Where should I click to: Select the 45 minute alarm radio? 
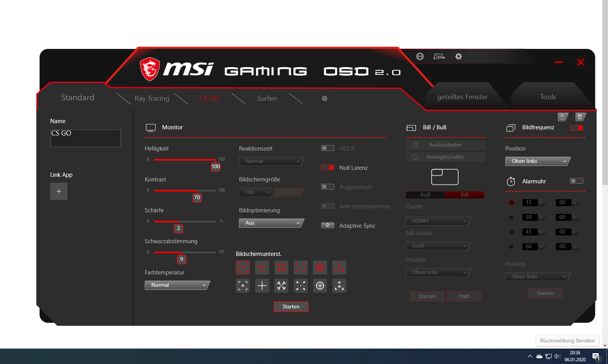coord(511,232)
